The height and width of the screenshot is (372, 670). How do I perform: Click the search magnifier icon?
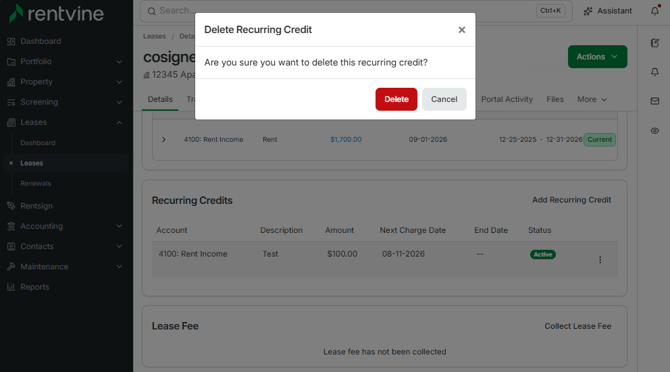coord(152,11)
